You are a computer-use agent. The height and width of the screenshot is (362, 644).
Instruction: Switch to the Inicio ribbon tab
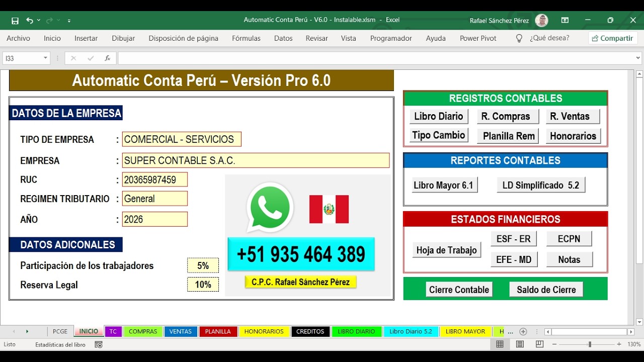(x=52, y=38)
